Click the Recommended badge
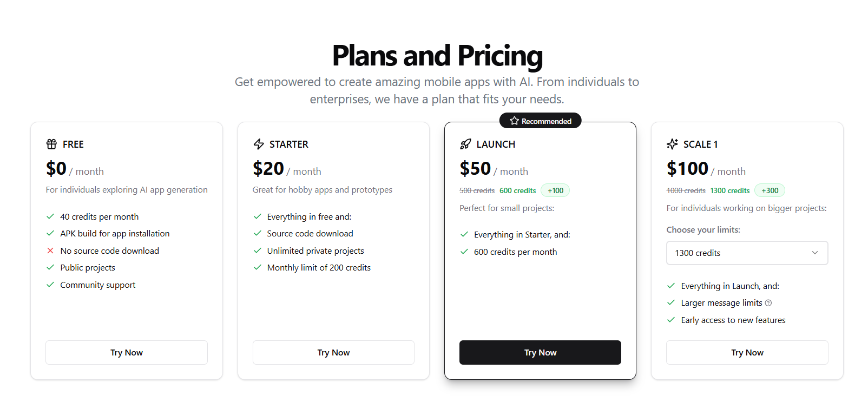Viewport: 868px width, 402px height. pyautogui.click(x=540, y=121)
